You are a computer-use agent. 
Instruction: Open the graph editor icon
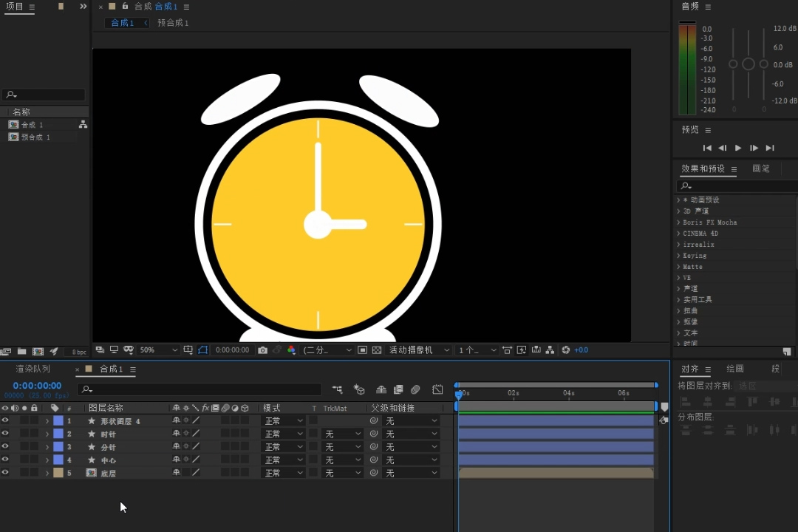click(x=437, y=390)
